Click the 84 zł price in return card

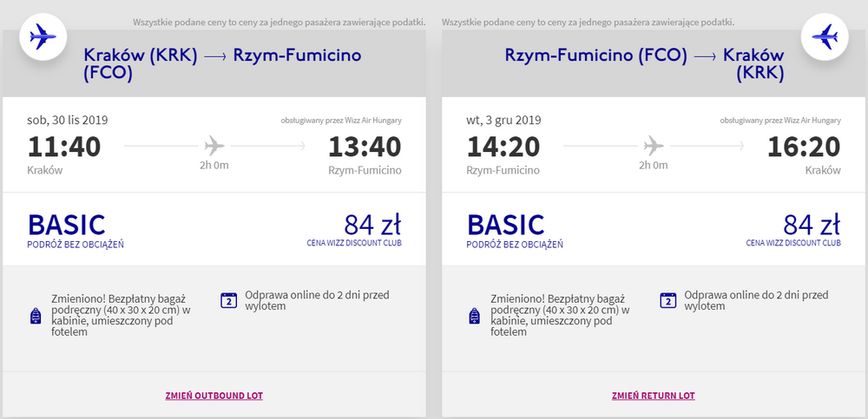point(812,224)
